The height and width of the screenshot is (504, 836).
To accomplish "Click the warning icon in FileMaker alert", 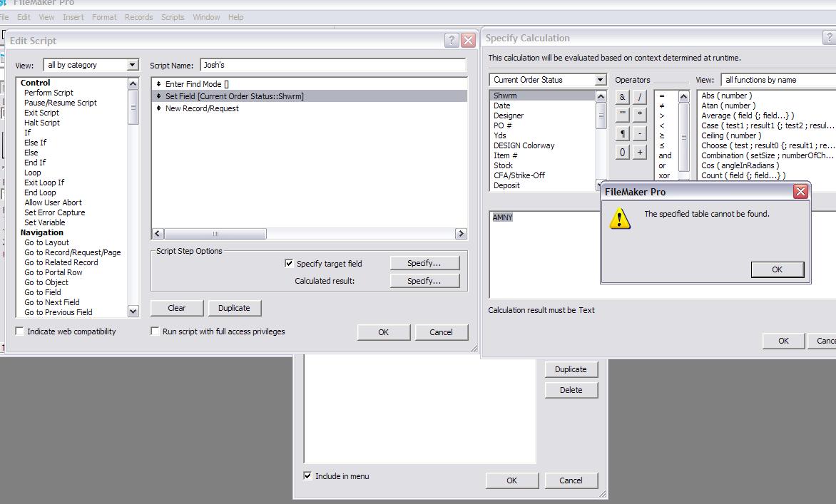I will [x=620, y=218].
